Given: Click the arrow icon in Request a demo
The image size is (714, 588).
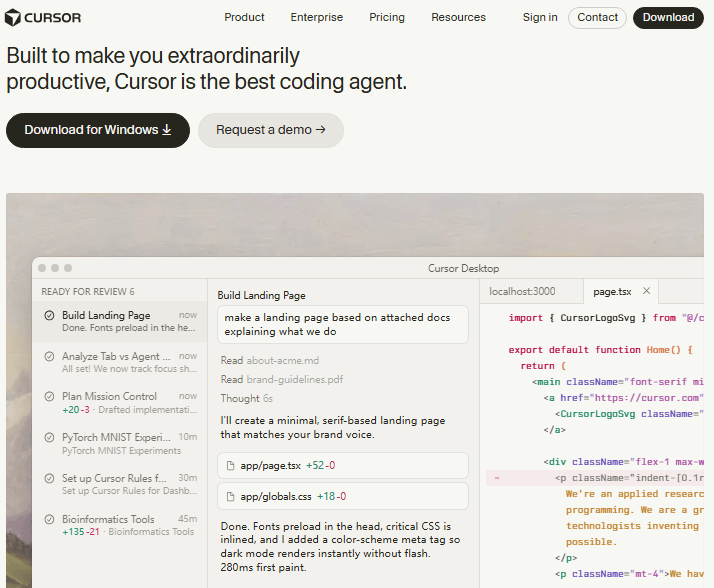Looking at the screenshot, I should point(321,130).
